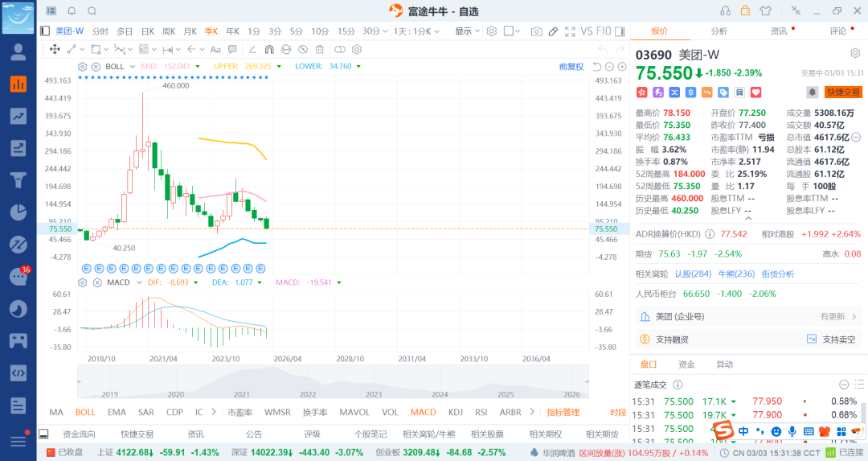Select the text annotation Aa tool

point(215,49)
